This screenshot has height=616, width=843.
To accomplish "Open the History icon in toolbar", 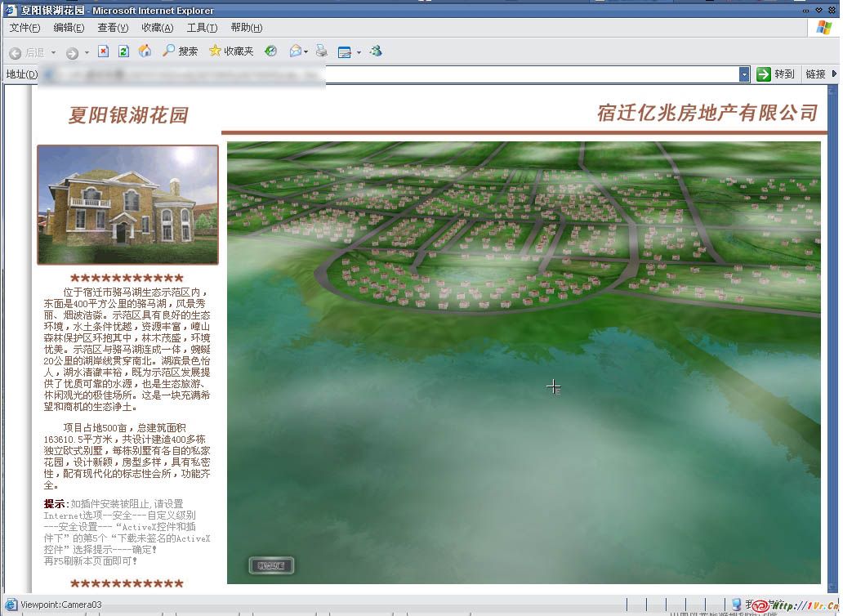I will (271, 51).
